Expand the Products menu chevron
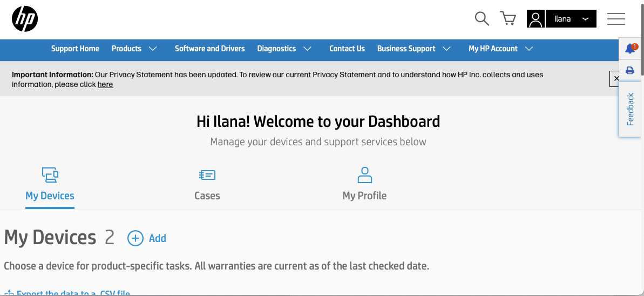644x296 pixels. click(x=153, y=49)
